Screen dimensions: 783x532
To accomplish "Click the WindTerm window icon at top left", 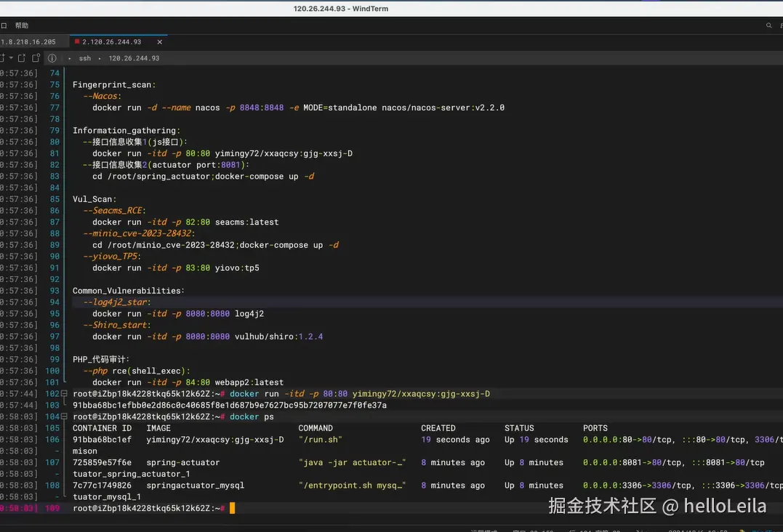I will 5,24.
